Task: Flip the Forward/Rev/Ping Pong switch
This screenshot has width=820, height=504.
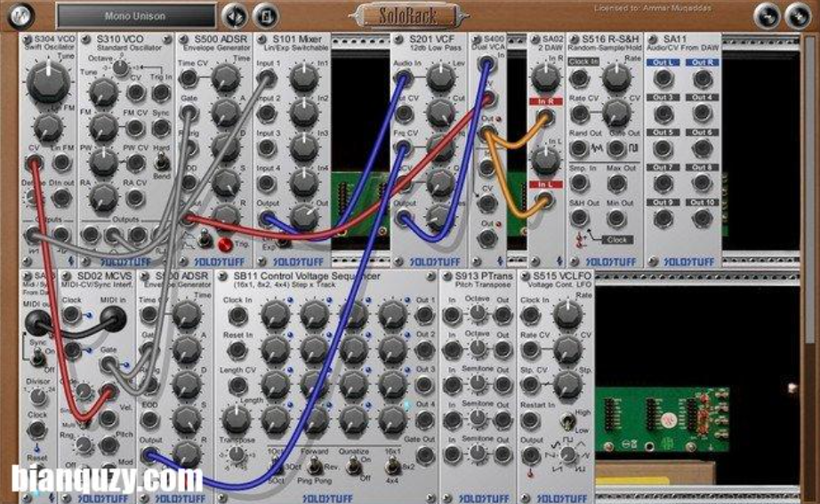Action: coord(314,465)
